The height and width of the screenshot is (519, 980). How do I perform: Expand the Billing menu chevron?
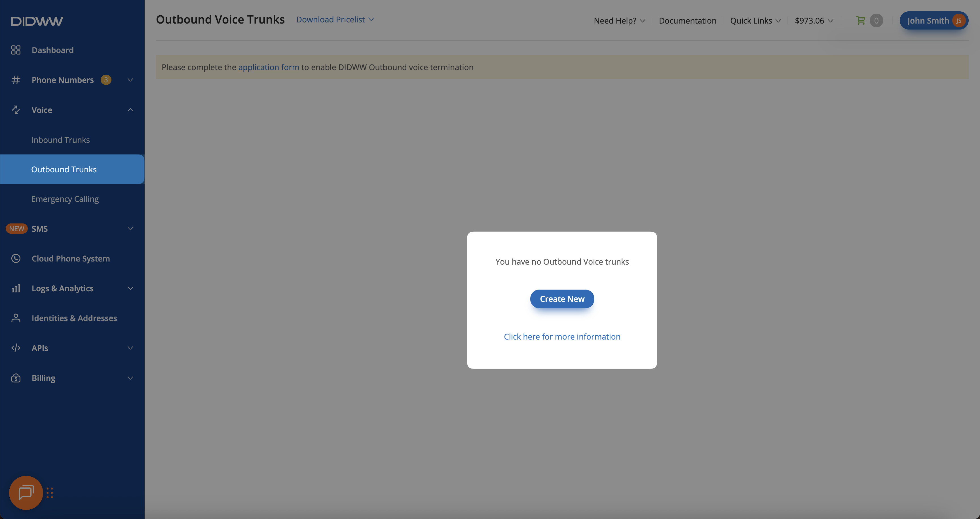click(x=130, y=378)
